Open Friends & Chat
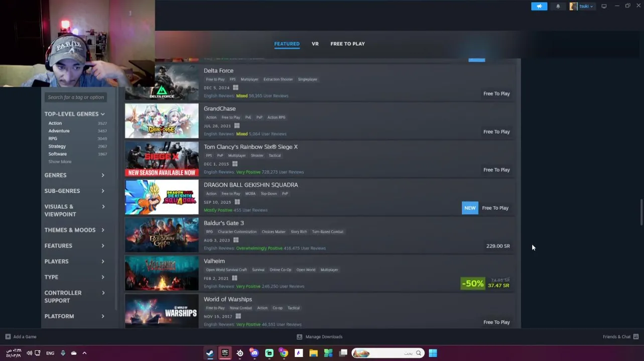The image size is (644, 361). (x=620, y=337)
